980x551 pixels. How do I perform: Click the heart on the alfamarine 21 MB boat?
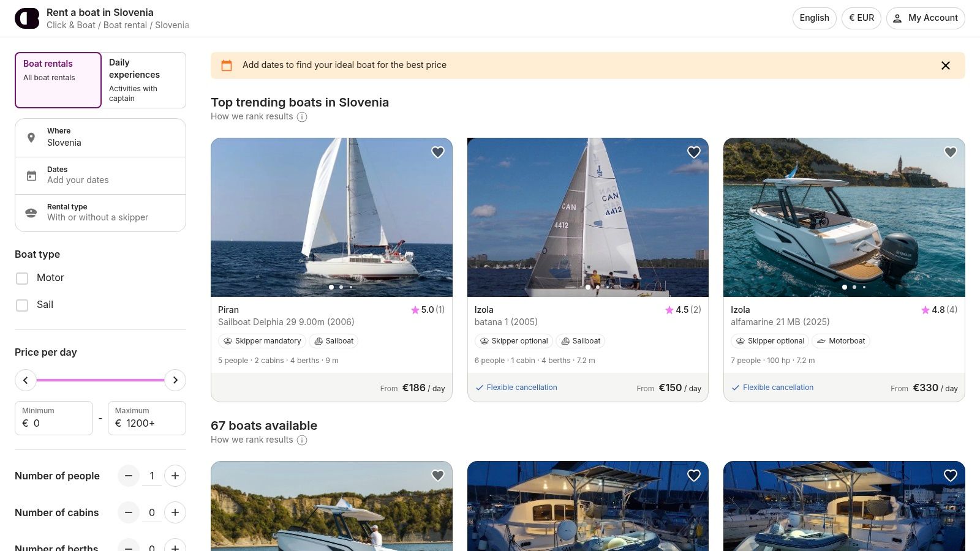point(950,152)
